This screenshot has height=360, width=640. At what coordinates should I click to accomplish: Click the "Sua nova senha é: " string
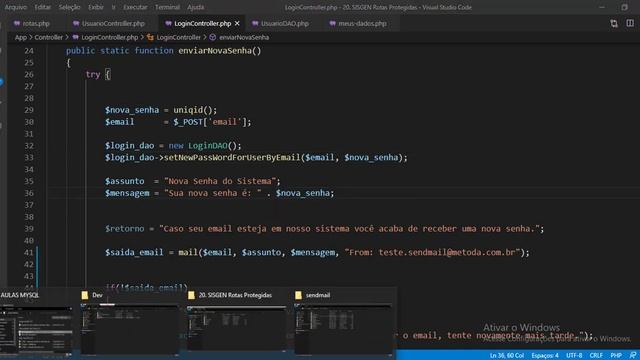click(x=213, y=193)
